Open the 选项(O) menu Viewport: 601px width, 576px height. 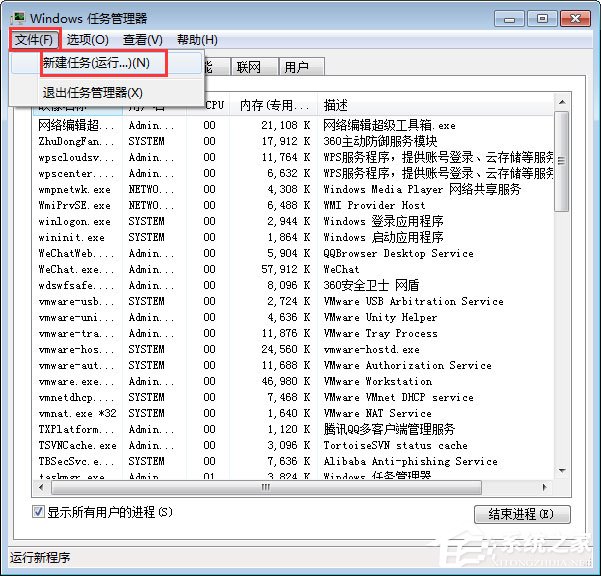click(x=87, y=39)
